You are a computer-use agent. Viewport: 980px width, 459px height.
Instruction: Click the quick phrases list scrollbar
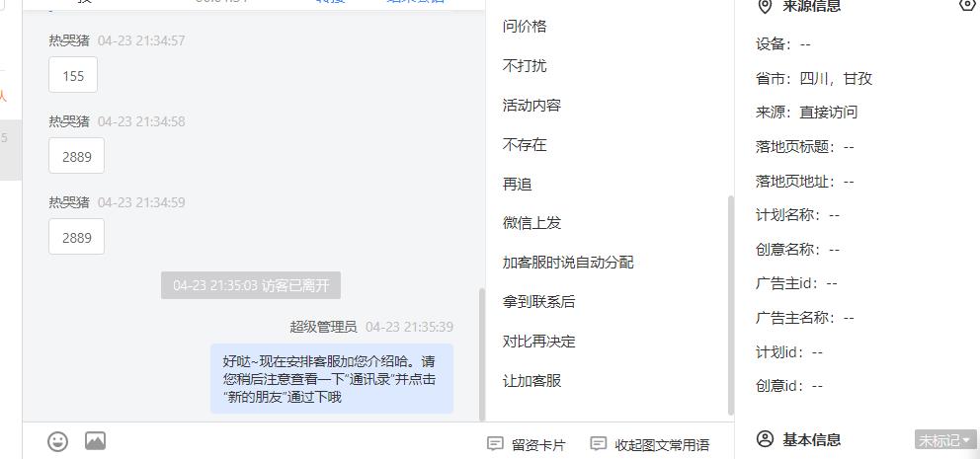(x=731, y=305)
